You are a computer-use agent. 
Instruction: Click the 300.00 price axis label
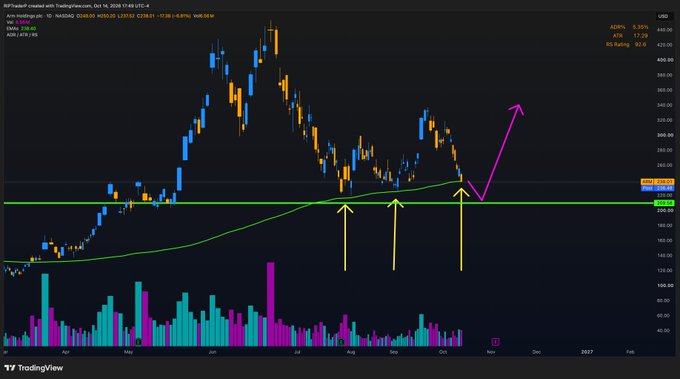click(664, 135)
